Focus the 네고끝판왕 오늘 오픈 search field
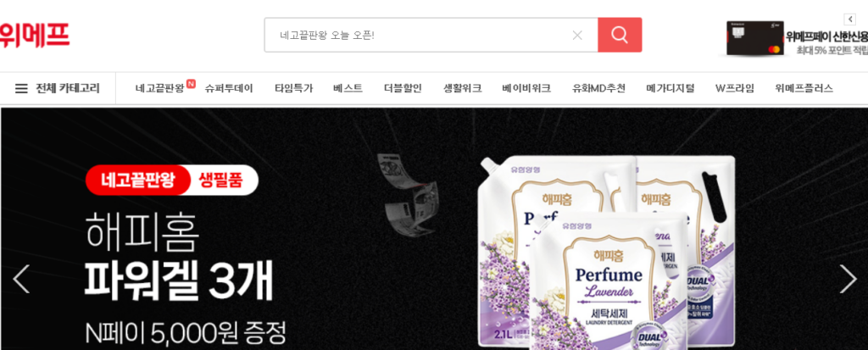The width and height of the screenshot is (868, 350). [420, 35]
